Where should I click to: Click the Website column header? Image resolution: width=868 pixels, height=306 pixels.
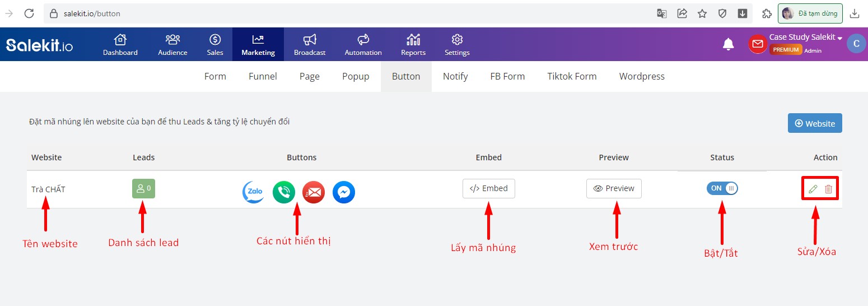pos(46,157)
